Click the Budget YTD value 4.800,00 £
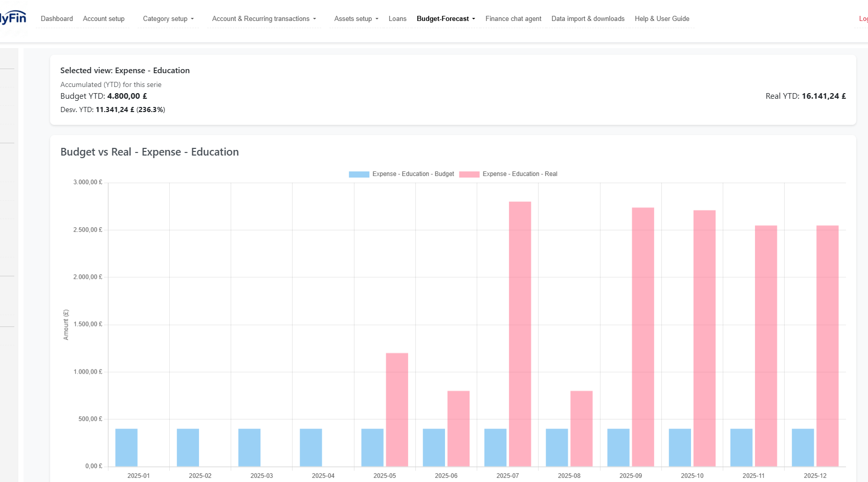The width and height of the screenshot is (868, 482). tap(127, 96)
